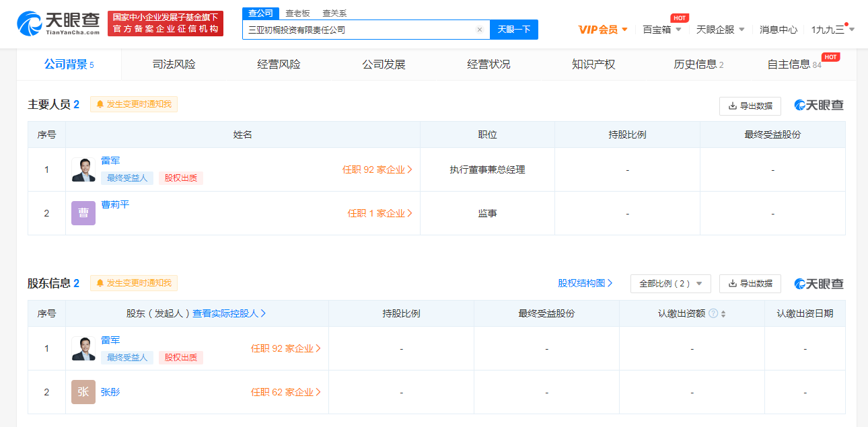Image resolution: width=868 pixels, height=427 pixels.
Task: Open the 全部比例（2）filter dropdown
Action: [670, 283]
